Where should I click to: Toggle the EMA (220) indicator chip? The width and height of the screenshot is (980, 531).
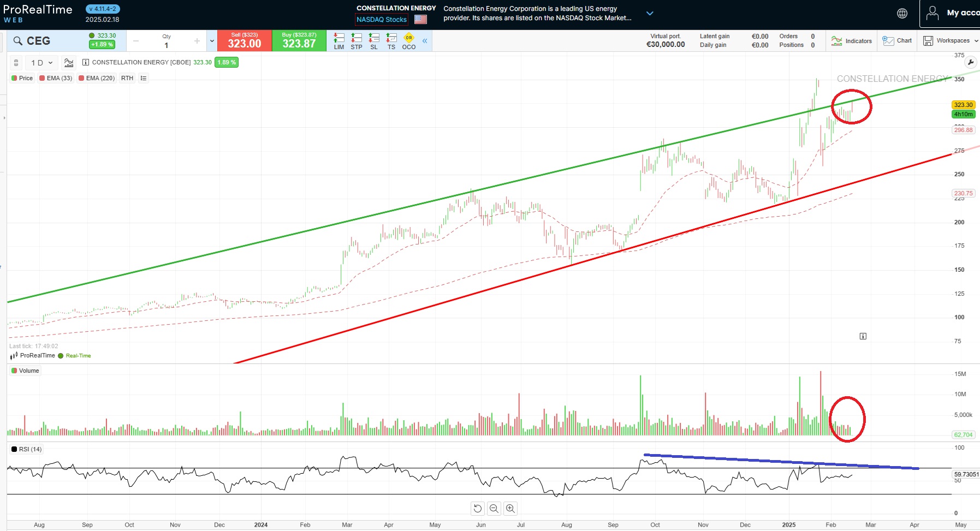[97, 78]
